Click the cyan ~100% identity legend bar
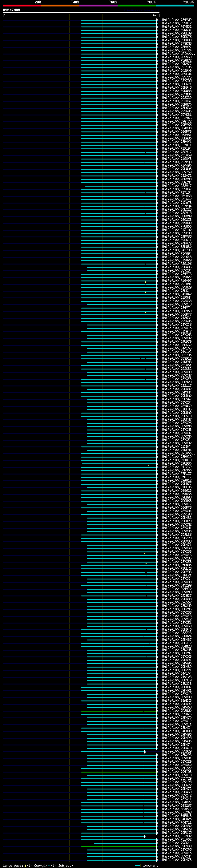The width and height of the screenshot is (197, 868). 175,6
